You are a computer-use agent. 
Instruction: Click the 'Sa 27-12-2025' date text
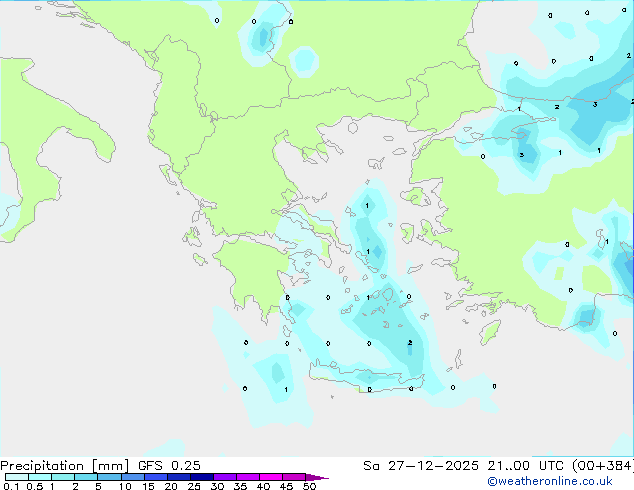point(421,466)
